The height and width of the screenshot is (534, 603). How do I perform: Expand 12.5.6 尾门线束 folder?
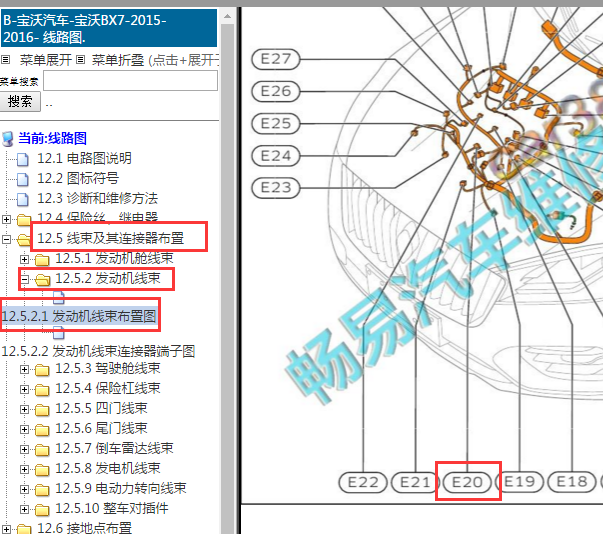[24, 429]
